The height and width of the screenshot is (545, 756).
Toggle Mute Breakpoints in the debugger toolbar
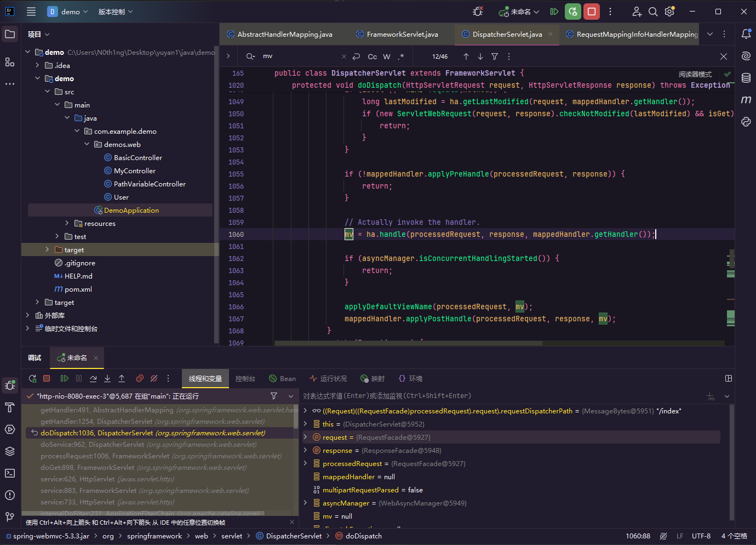tap(154, 378)
